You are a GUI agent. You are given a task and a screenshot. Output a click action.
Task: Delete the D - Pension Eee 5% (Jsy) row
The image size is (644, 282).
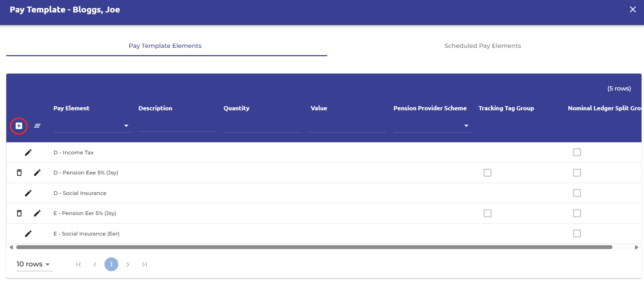pos(19,172)
